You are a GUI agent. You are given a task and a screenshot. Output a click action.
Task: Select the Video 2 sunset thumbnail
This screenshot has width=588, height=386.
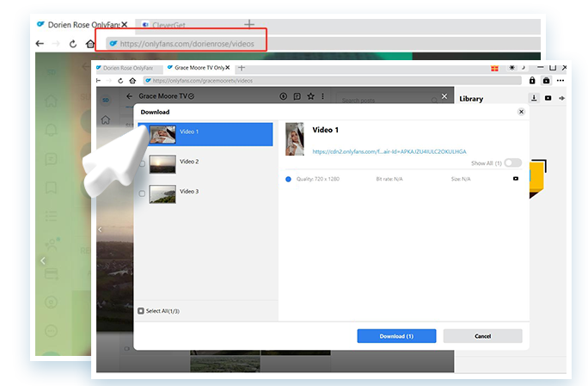coord(162,164)
